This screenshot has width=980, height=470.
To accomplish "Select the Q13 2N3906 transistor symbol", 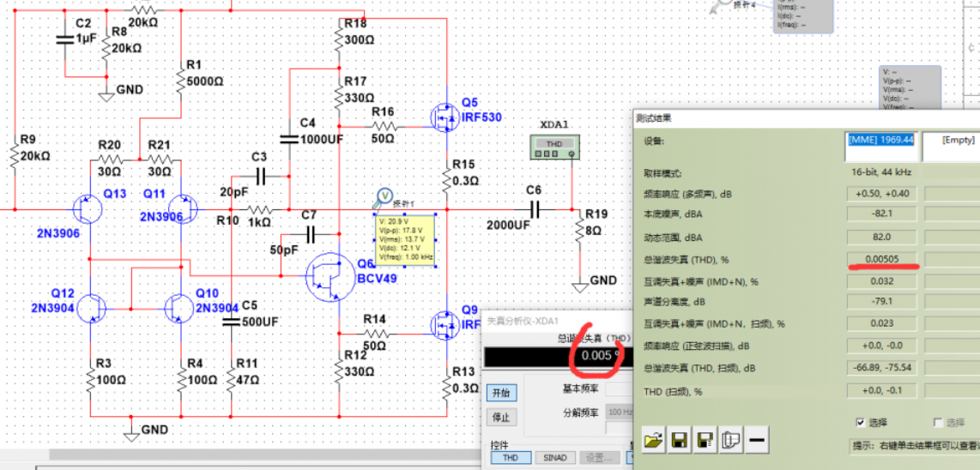I will point(86,208).
